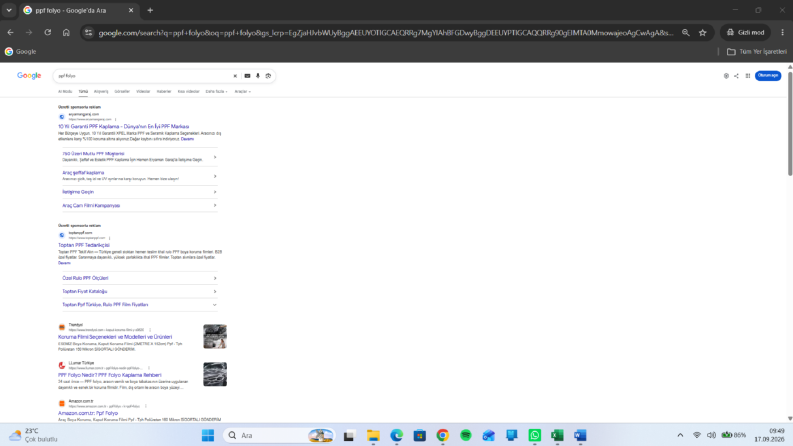
Task: Open Microsoft Store from the taskbar
Action: (420, 435)
